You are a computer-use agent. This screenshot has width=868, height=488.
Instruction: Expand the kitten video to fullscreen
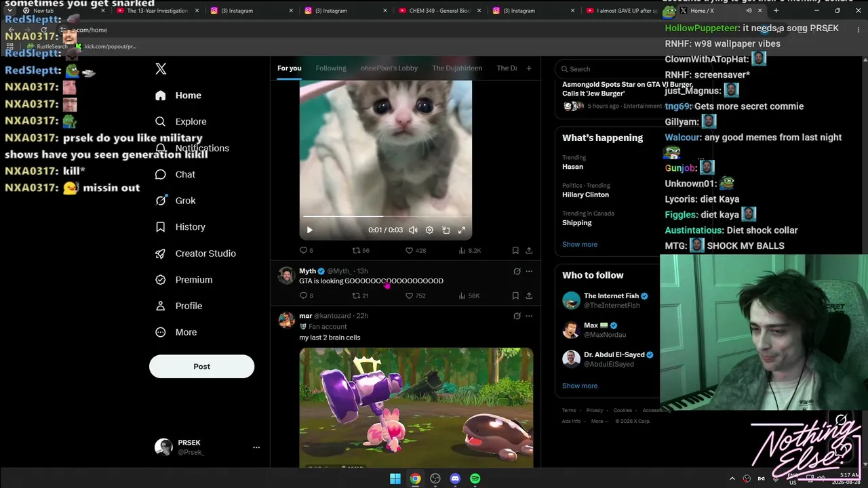click(x=462, y=230)
